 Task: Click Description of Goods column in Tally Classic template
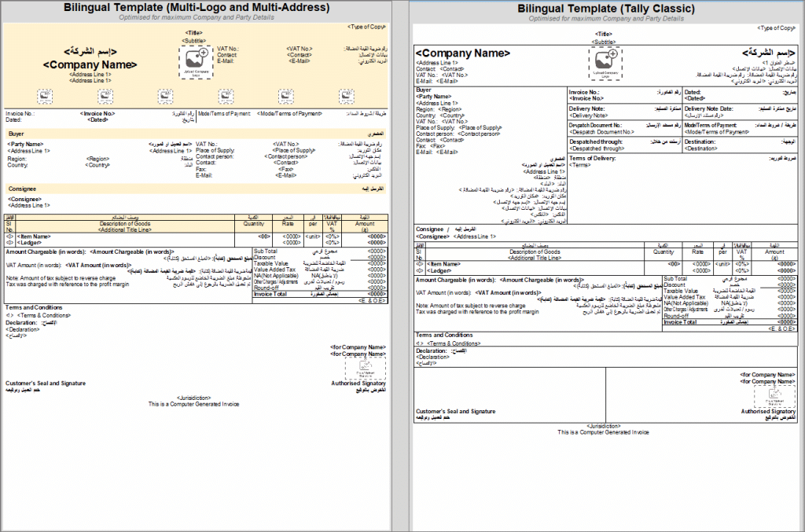click(x=535, y=252)
